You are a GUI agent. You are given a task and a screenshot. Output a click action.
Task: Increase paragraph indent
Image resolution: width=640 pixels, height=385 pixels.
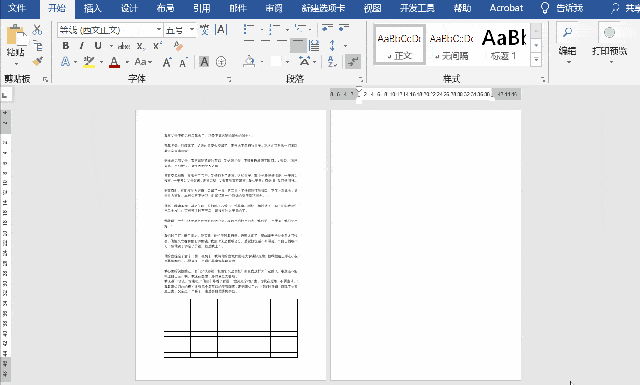344,28
